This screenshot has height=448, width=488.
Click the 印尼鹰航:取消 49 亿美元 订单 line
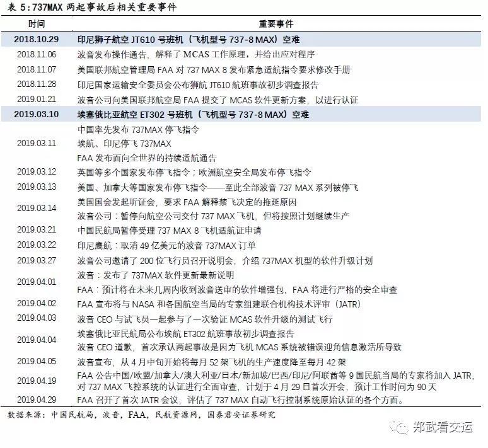coord(166,246)
